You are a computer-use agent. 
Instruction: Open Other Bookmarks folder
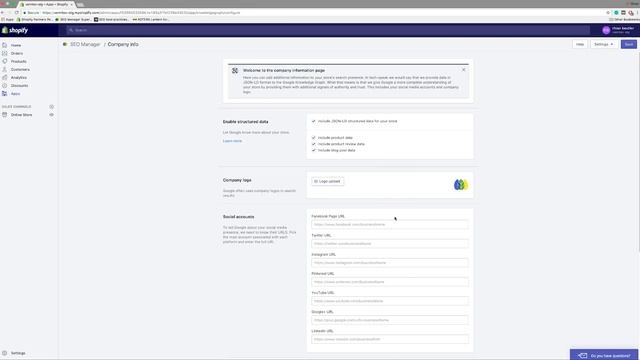click(x=624, y=19)
